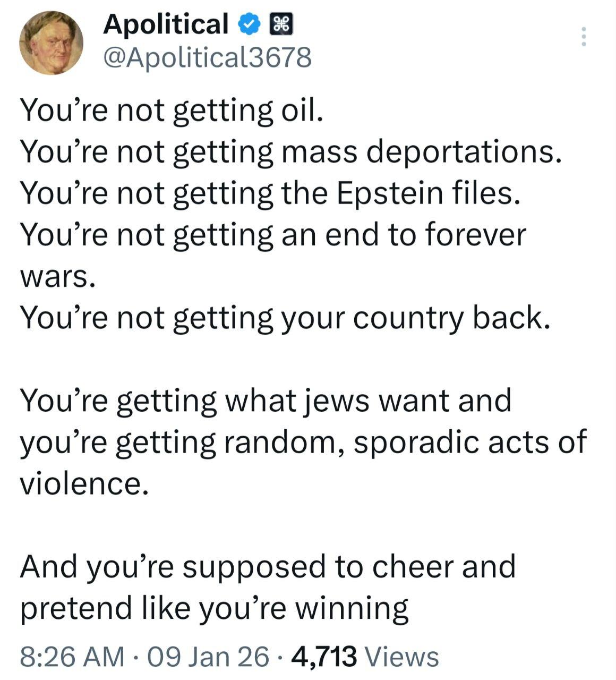The image size is (616, 680).
Task: Open the @Apolitical3678 handle link
Action: click(x=207, y=57)
